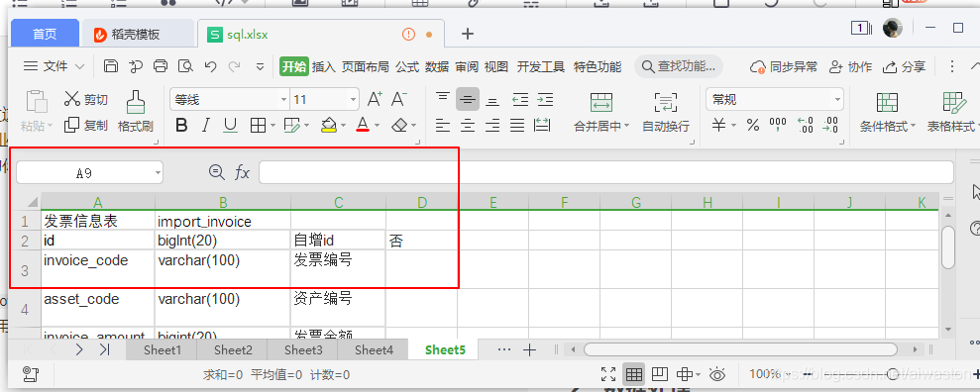
Task: Click the status bar's leftmost icon
Action: point(30,374)
